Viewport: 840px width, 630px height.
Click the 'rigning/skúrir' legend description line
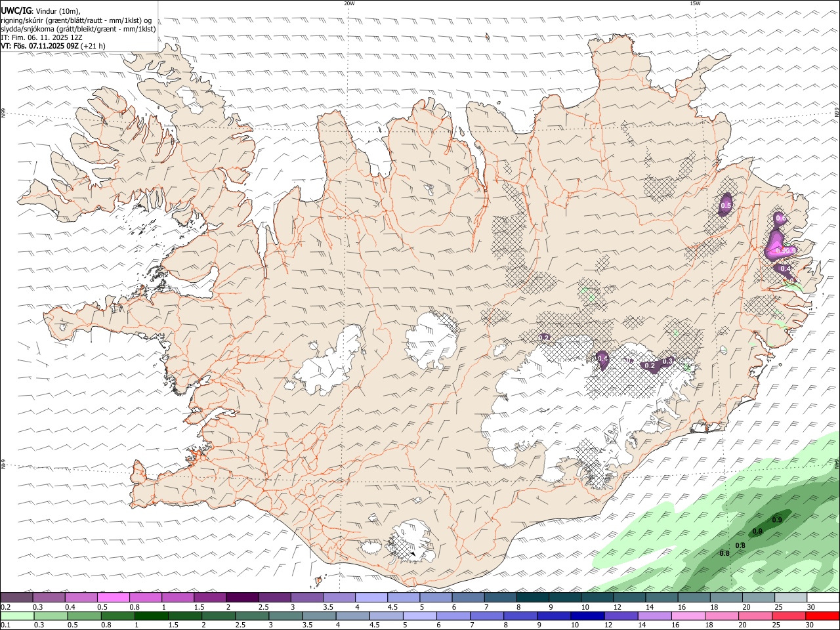[75, 20]
